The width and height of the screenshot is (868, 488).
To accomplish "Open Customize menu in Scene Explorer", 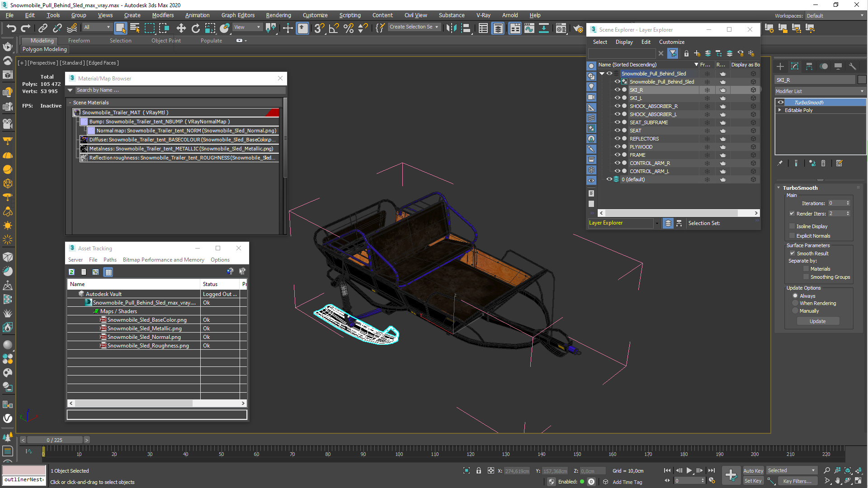I will pyautogui.click(x=672, y=42).
